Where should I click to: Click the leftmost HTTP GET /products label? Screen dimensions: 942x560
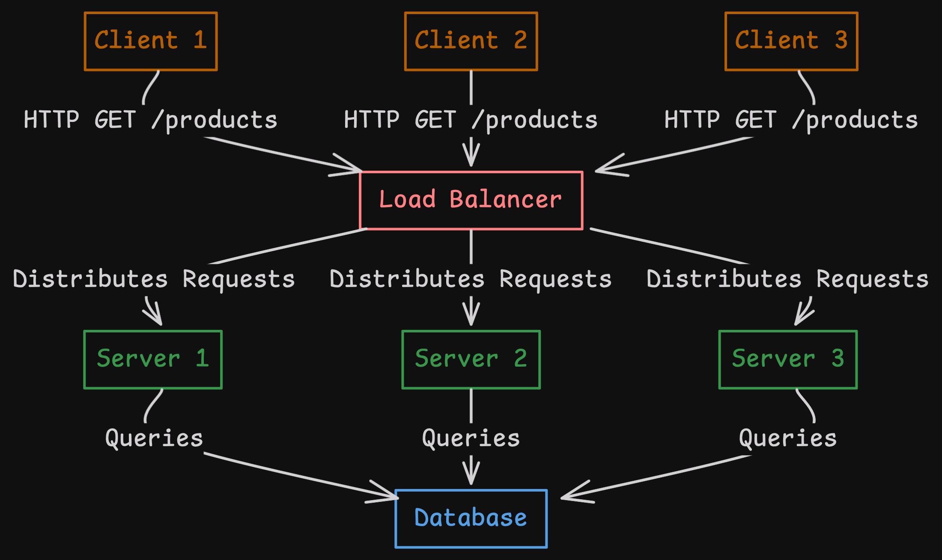[x=151, y=120]
